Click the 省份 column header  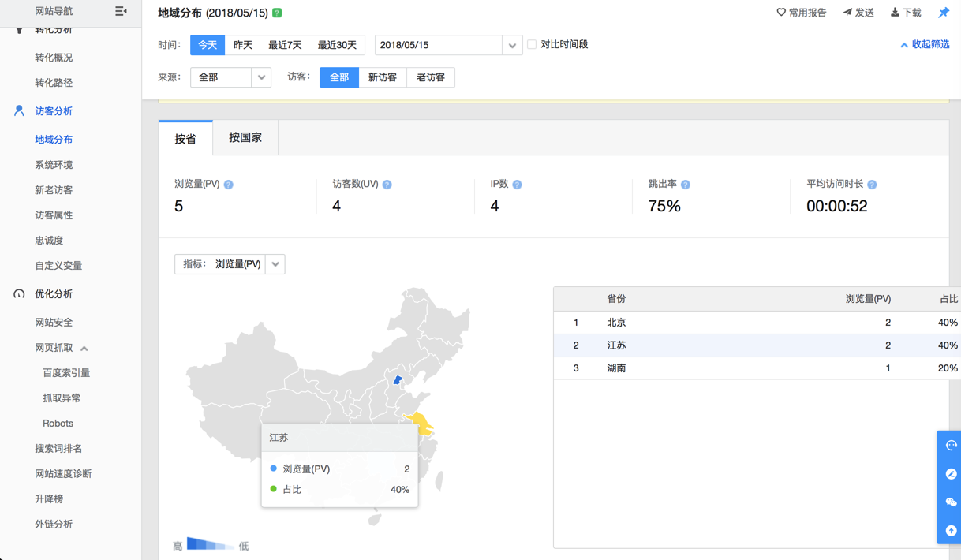click(x=616, y=299)
